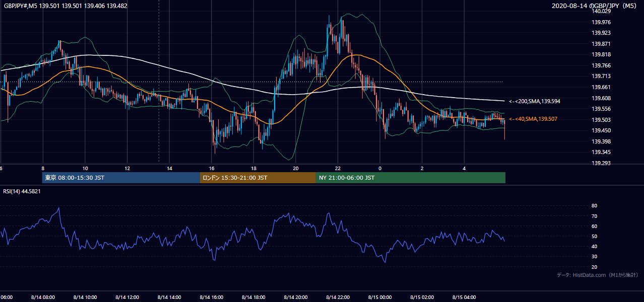Click price axis label 139.556
This screenshot has width=644, height=302.
coord(601,109)
